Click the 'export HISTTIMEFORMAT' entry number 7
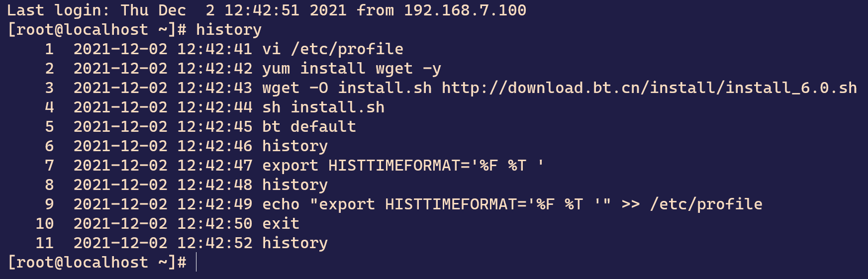The width and height of the screenshot is (868, 279). (294, 166)
